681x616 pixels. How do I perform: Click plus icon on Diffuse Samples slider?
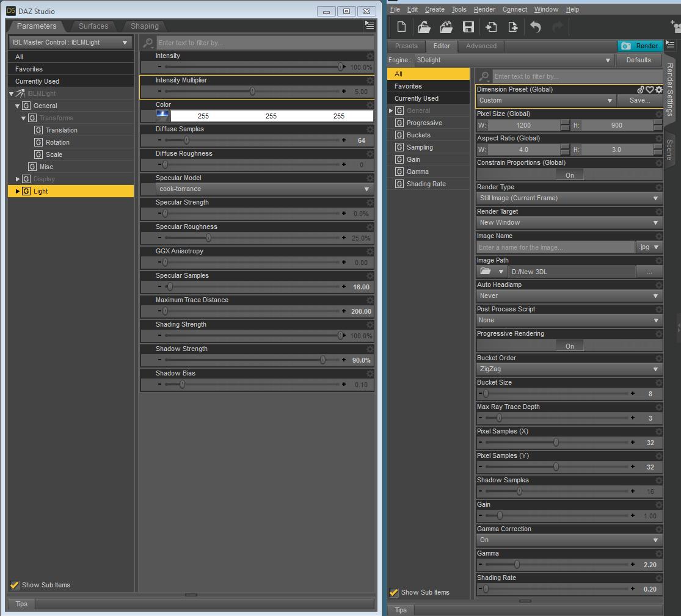point(344,140)
